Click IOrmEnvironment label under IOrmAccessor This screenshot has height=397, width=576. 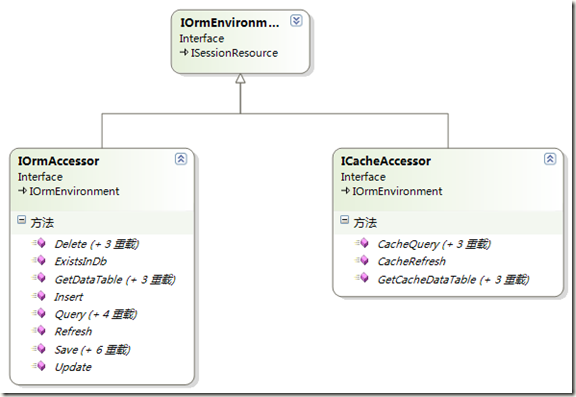(74, 191)
